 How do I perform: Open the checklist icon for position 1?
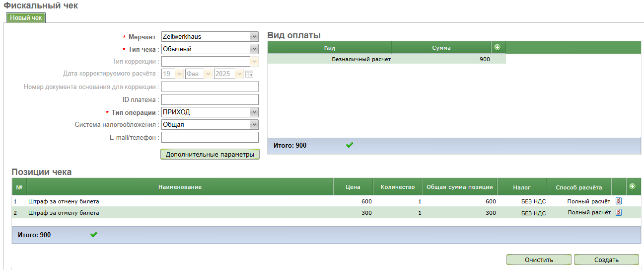[x=618, y=201]
